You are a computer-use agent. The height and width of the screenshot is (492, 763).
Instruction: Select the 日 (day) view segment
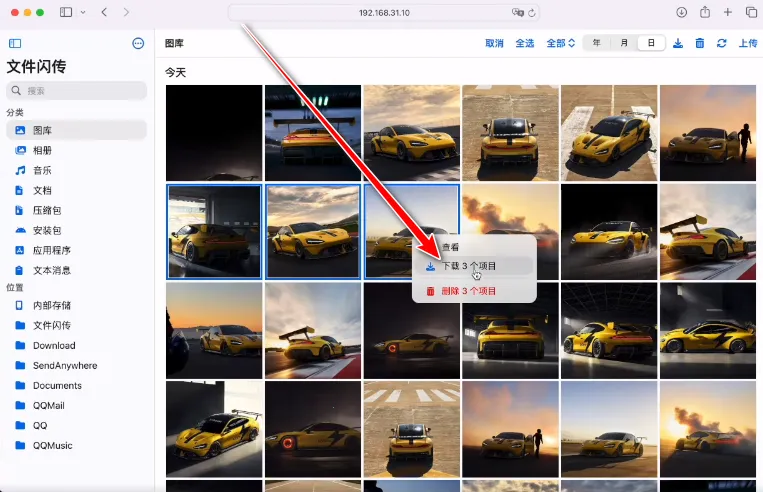click(x=651, y=43)
